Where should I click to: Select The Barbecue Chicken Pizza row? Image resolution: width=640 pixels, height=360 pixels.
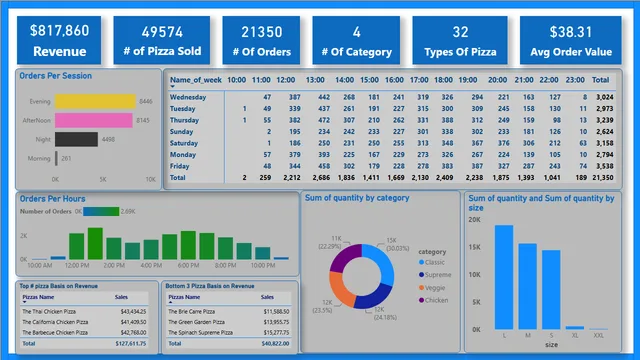tap(84, 333)
